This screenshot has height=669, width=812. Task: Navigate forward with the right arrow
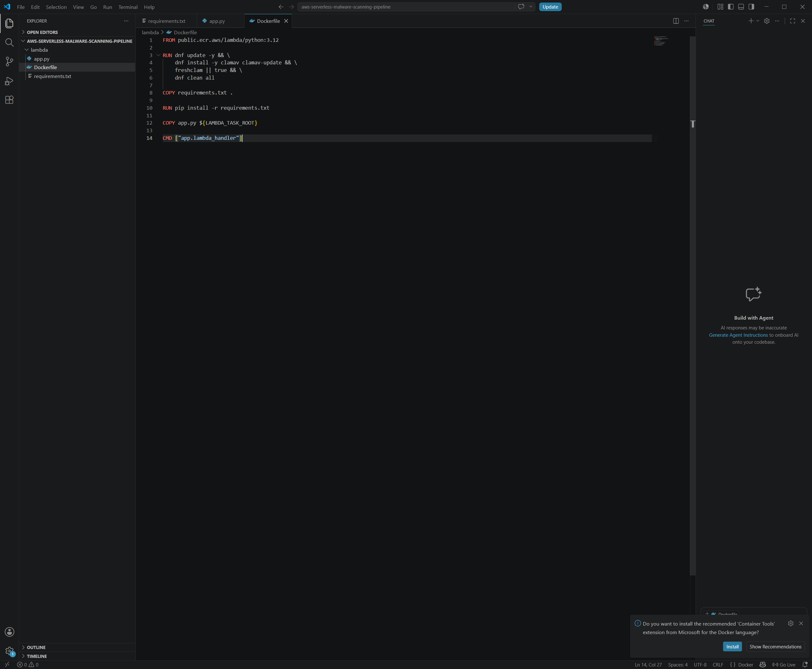coord(291,7)
